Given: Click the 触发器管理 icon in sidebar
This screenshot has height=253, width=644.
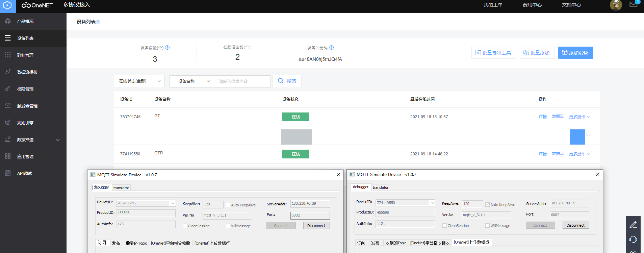Looking at the screenshot, I should coord(8,105).
